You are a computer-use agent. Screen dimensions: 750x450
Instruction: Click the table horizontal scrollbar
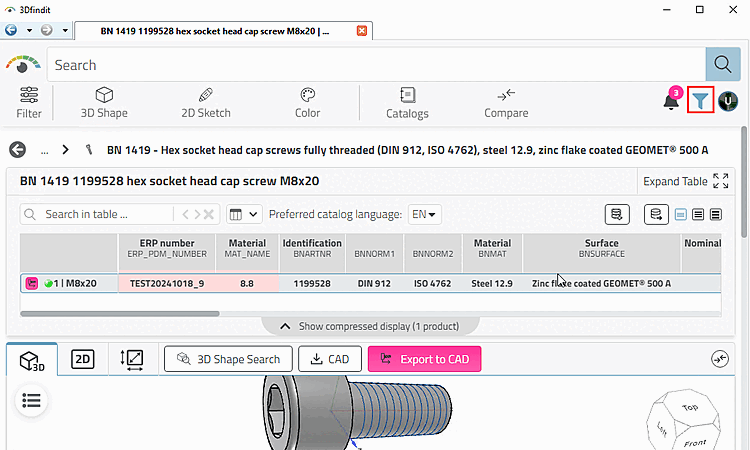[120, 314]
